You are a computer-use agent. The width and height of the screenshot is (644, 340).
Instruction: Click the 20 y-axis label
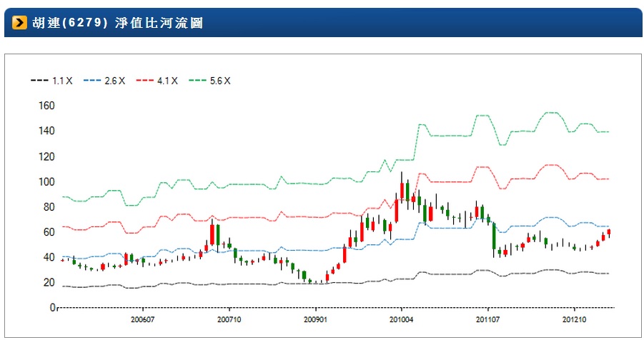coord(49,283)
